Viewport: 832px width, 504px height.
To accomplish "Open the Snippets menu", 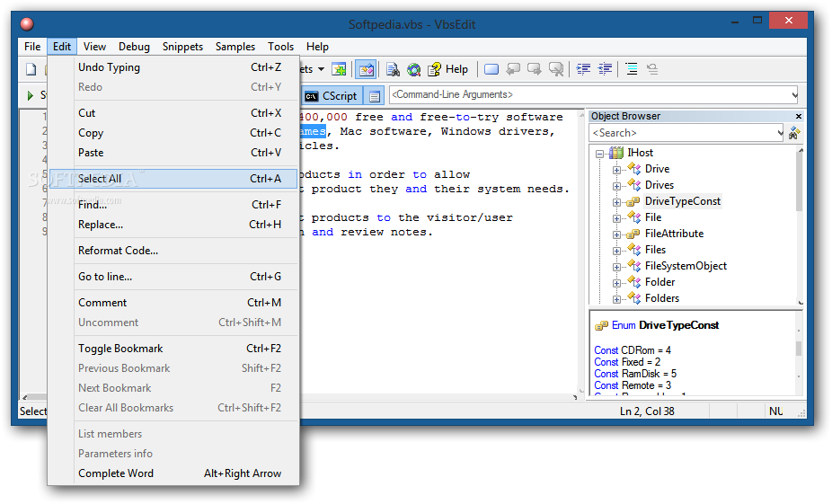I will pos(182,47).
